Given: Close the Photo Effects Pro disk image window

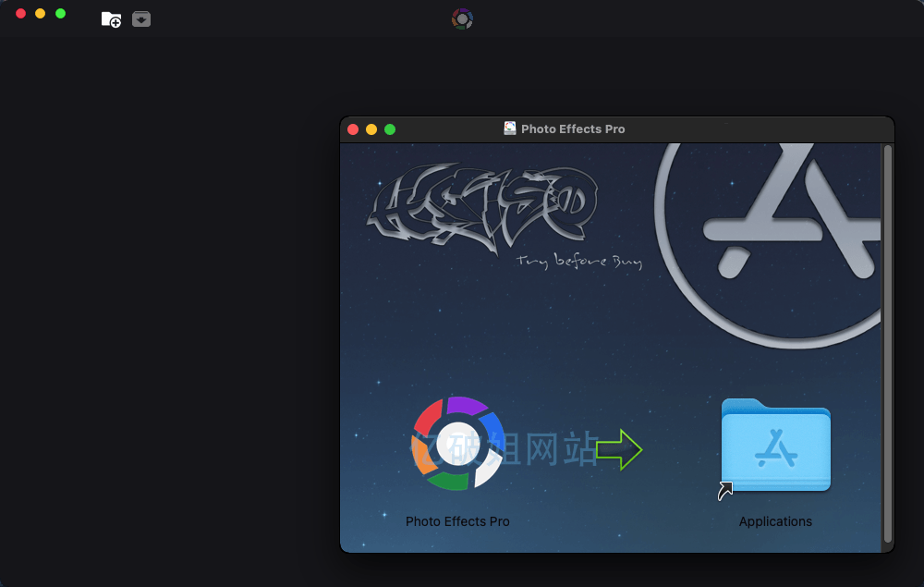Looking at the screenshot, I should [x=353, y=129].
